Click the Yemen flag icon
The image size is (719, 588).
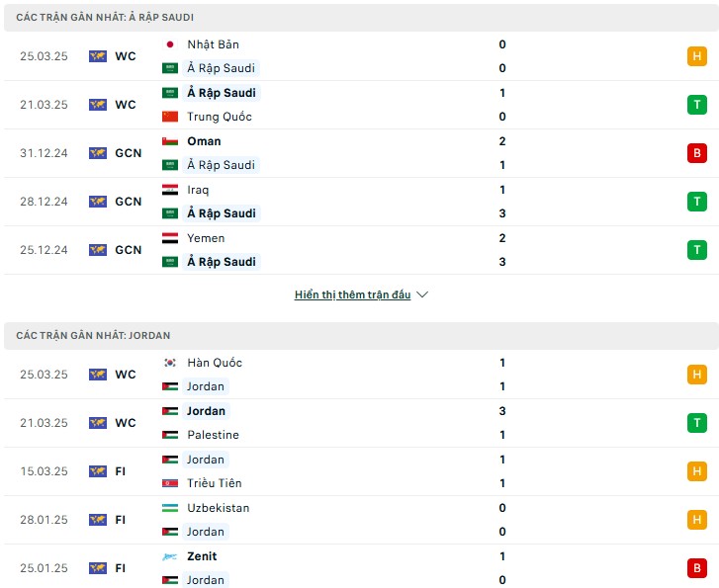coord(170,238)
